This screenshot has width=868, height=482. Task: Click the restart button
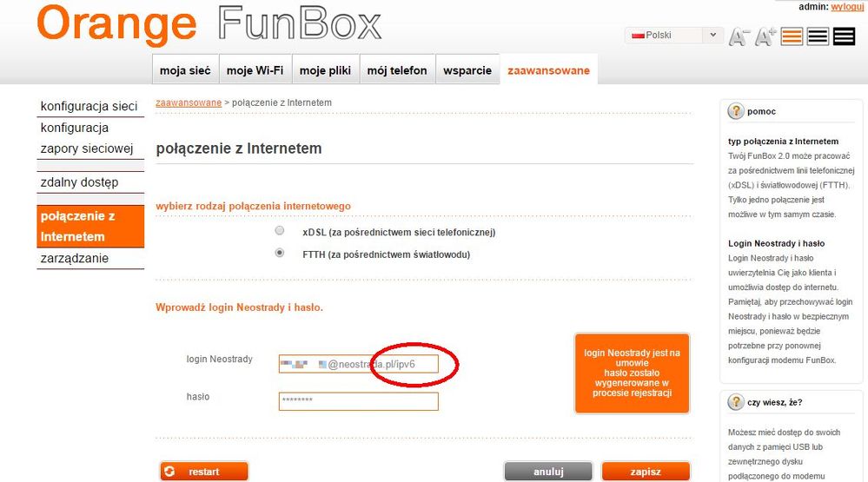204,472
